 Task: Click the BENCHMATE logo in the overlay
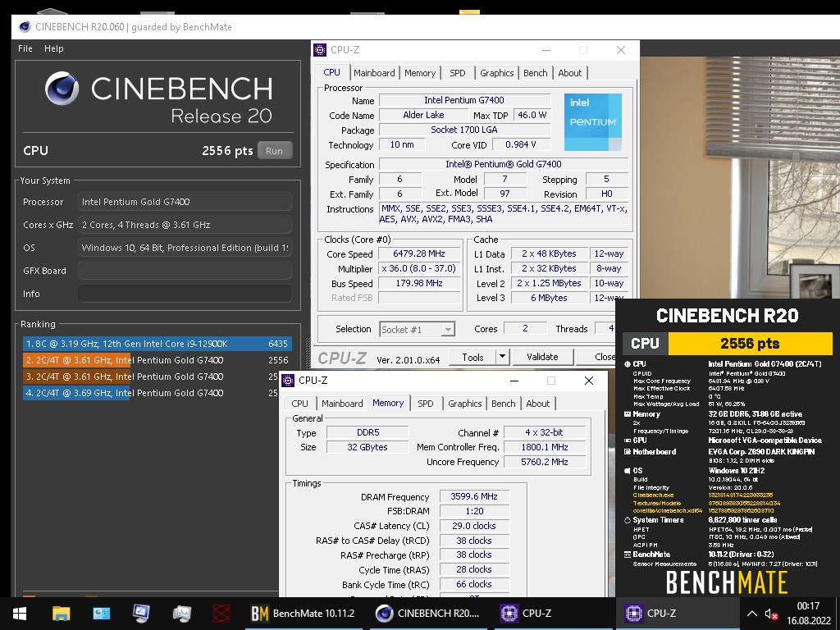(727, 582)
